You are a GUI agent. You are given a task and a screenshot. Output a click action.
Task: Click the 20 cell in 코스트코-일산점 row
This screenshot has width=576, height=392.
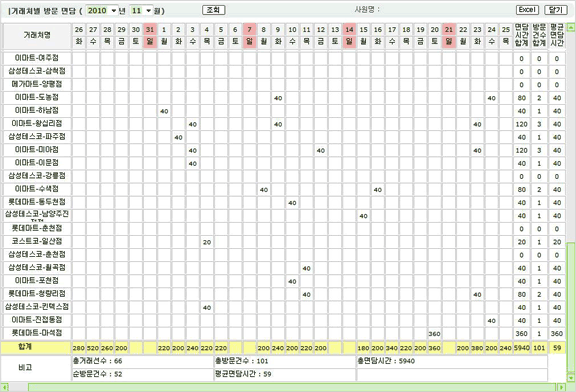[x=207, y=242]
